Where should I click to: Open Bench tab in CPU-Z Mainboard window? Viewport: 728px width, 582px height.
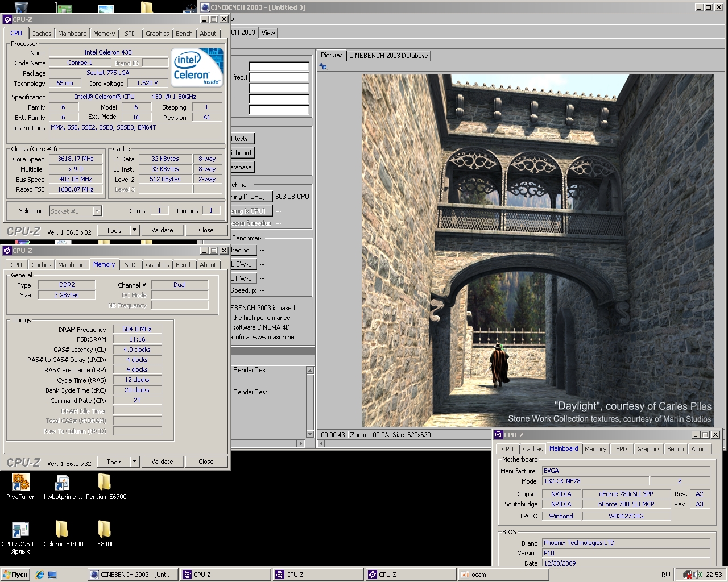675,449
